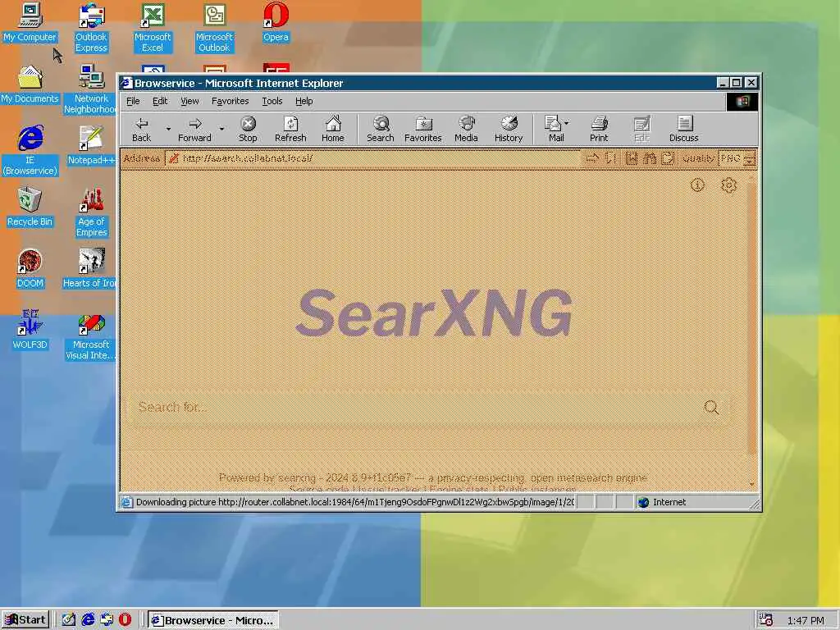Screen dimensions: 840x630
Task: Open the History toolbar button
Action: [x=509, y=130]
